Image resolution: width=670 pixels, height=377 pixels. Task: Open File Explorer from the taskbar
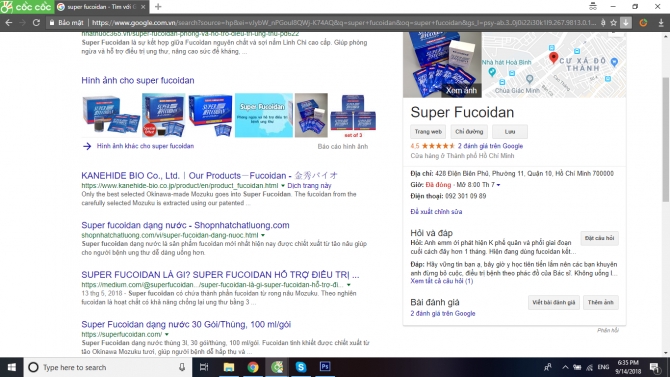229,367
